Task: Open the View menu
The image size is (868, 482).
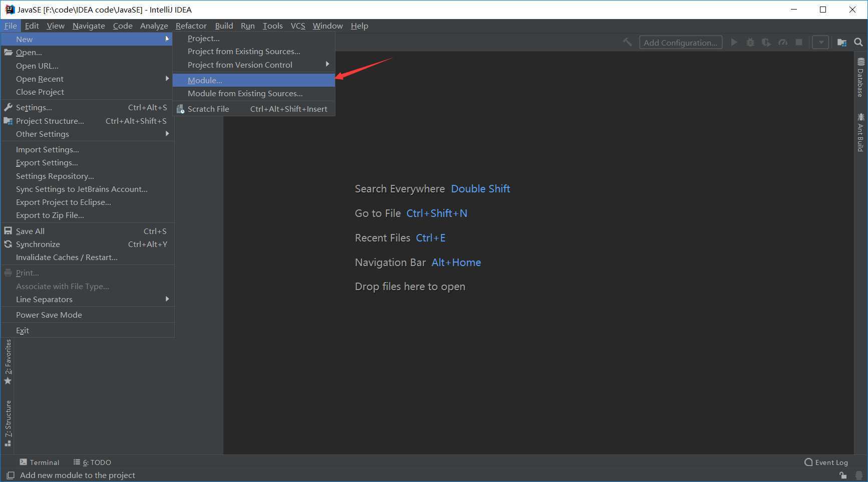Action: pyautogui.click(x=56, y=26)
